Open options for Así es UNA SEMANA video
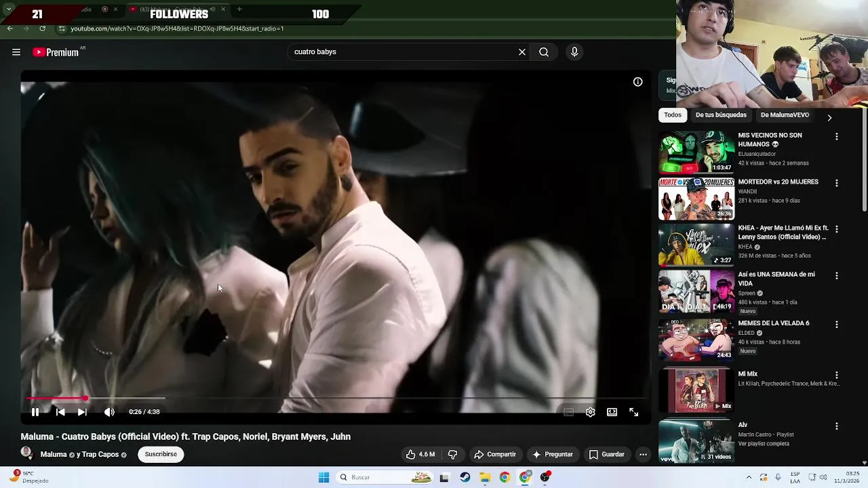The width and height of the screenshot is (868, 488). [837, 276]
